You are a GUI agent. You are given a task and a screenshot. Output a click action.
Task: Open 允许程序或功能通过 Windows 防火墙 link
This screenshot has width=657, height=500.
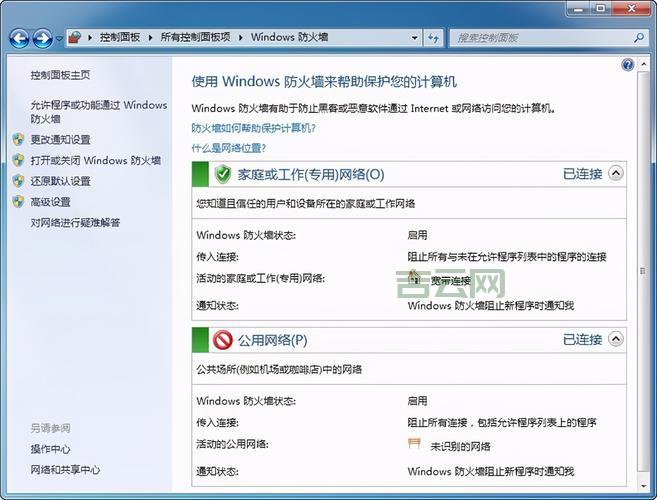pyautogui.click(x=99, y=112)
